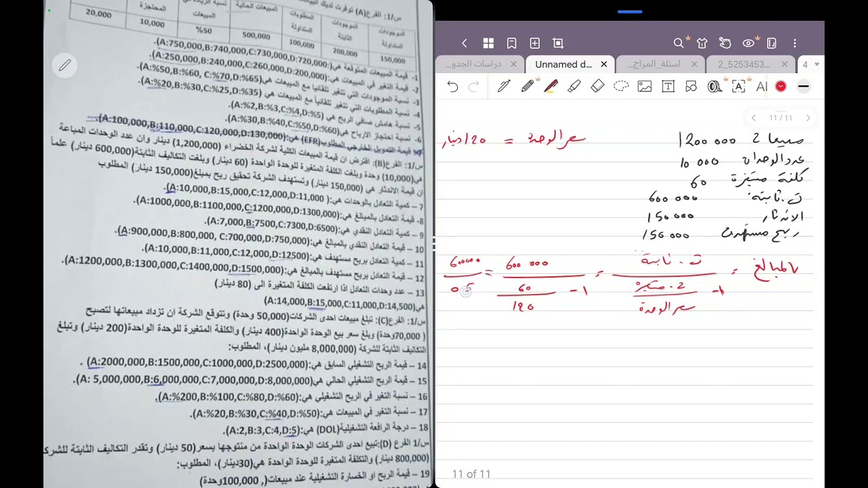This screenshot has height=488, width=868.
Task: Redo the last undone stroke
Action: pyautogui.click(x=474, y=87)
